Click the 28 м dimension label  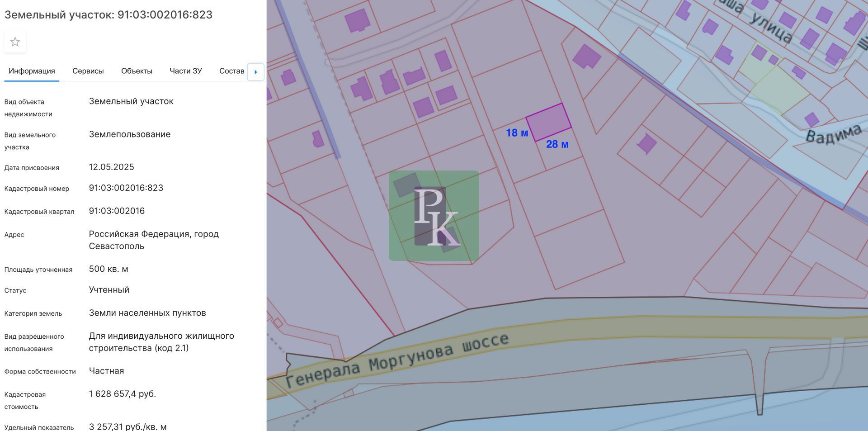point(557,144)
